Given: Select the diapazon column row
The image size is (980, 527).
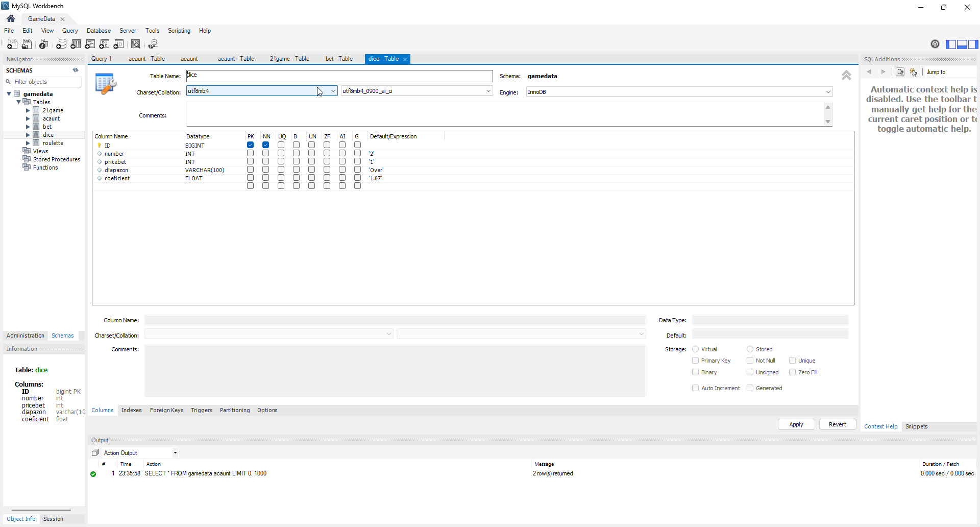Looking at the screenshot, I should coord(473,170).
